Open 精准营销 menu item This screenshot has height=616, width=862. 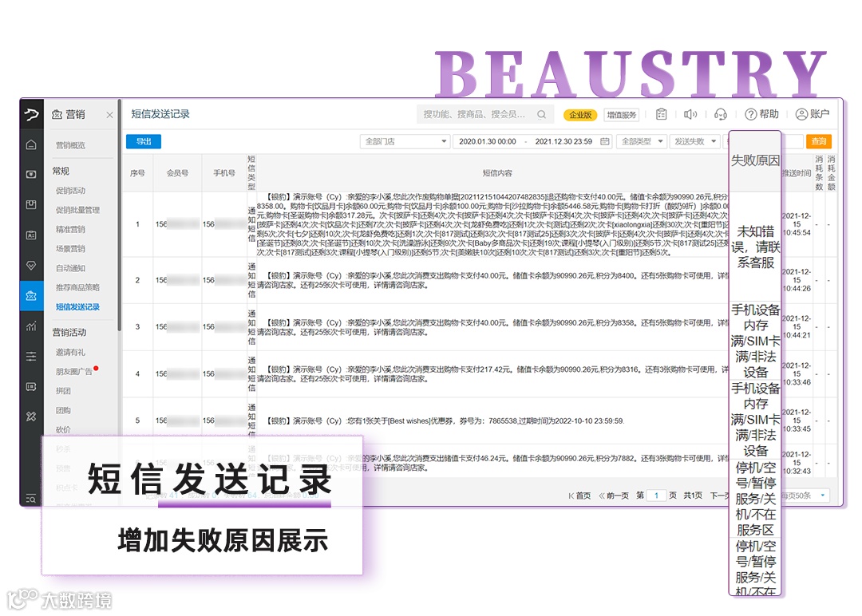pos(70,228)
